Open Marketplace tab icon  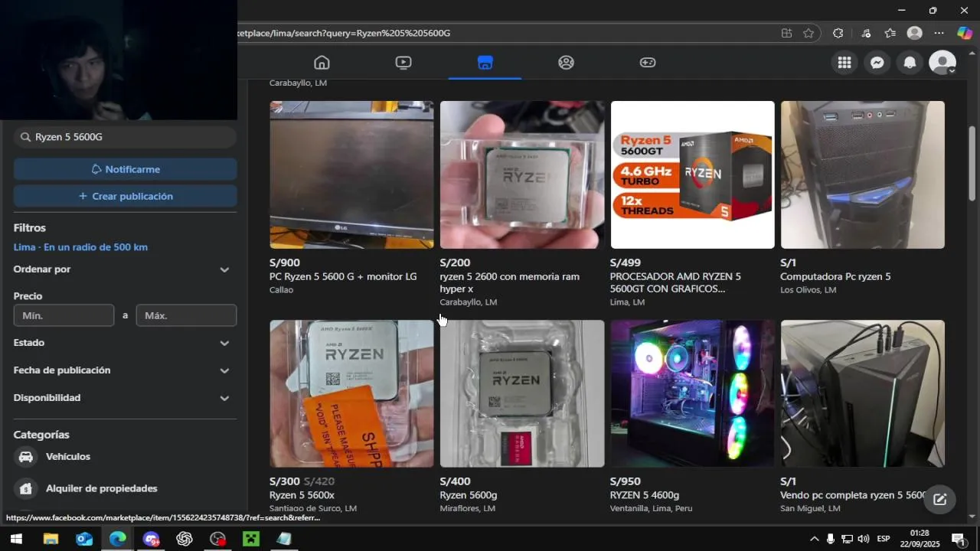(485, 63)
